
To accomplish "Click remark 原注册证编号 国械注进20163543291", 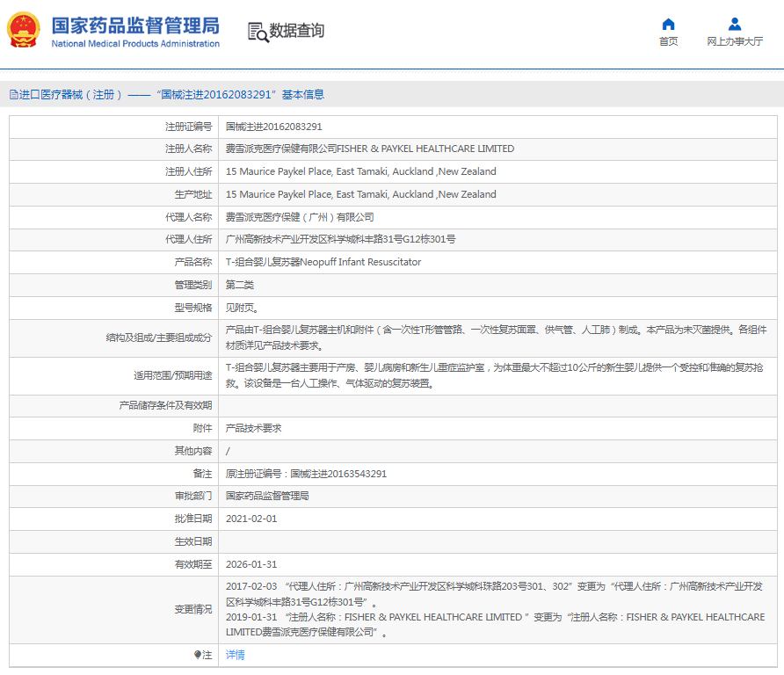I will (x=306, y=474).
